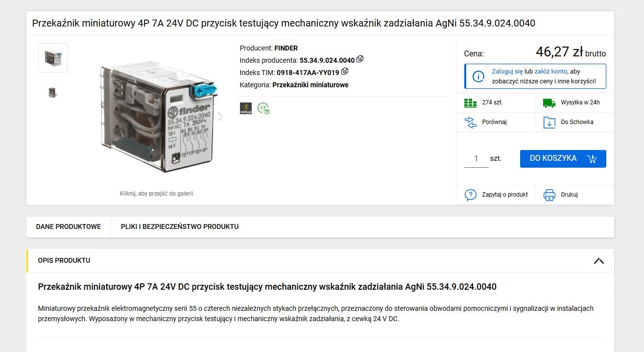Screen dimensions: 644x352
Task: Open Pliki i Bezpieczeństwo Produktu tab
Action: pos(180,226)
